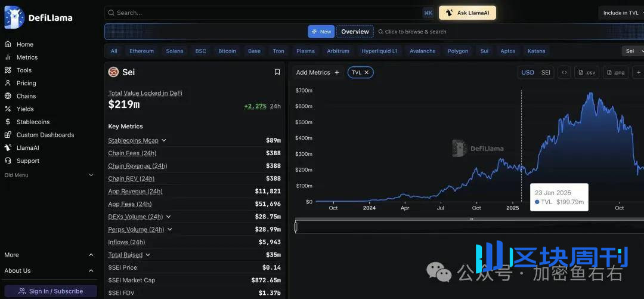Expand the Old Menu section
Screen dimensions: 644x299
point(91,175)
